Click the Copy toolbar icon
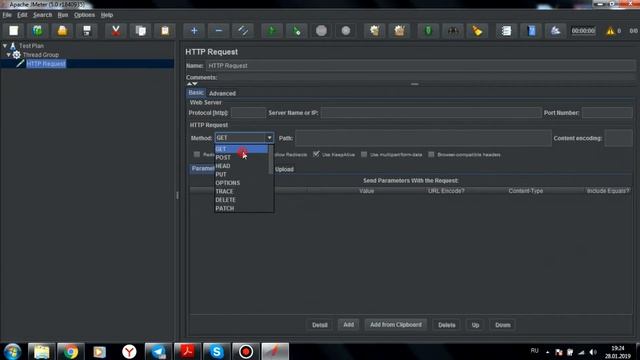This screenshot has height=360, width=640. pos(140,31)
